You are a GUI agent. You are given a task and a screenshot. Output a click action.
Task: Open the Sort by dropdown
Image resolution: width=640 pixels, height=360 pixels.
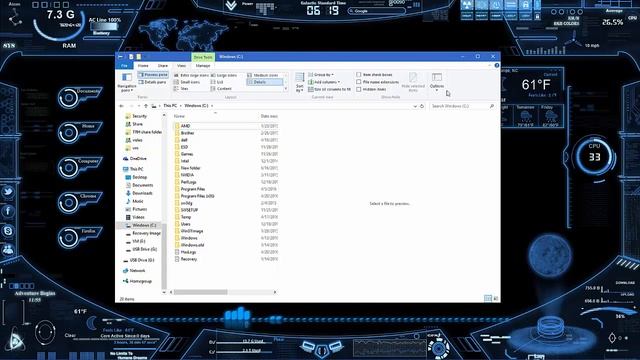(x=300, y=82)
